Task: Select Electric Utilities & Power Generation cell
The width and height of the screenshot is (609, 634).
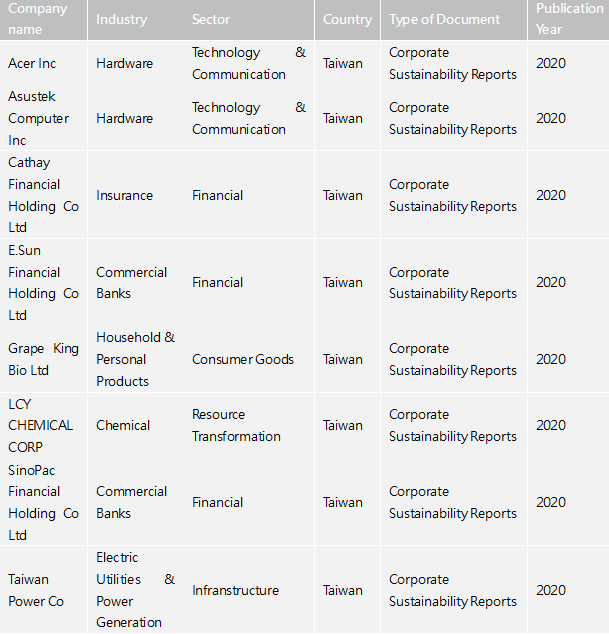Action: pyautogui.click(x=135, y=590)
